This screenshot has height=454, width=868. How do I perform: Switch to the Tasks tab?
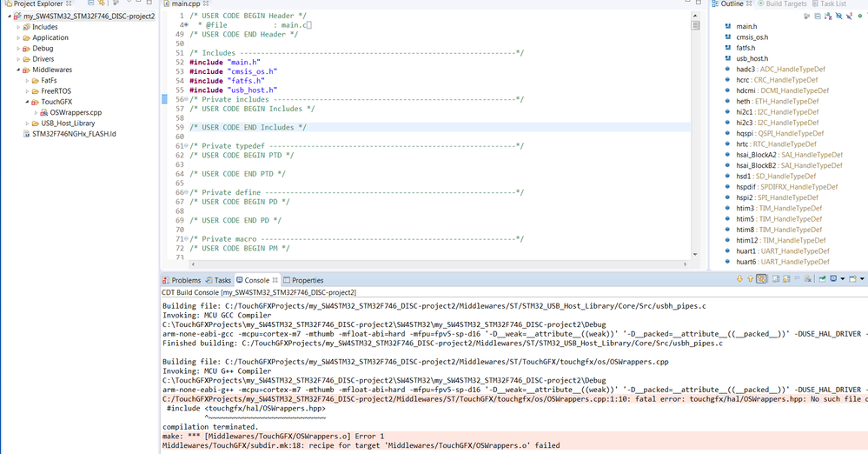point(218,280)
